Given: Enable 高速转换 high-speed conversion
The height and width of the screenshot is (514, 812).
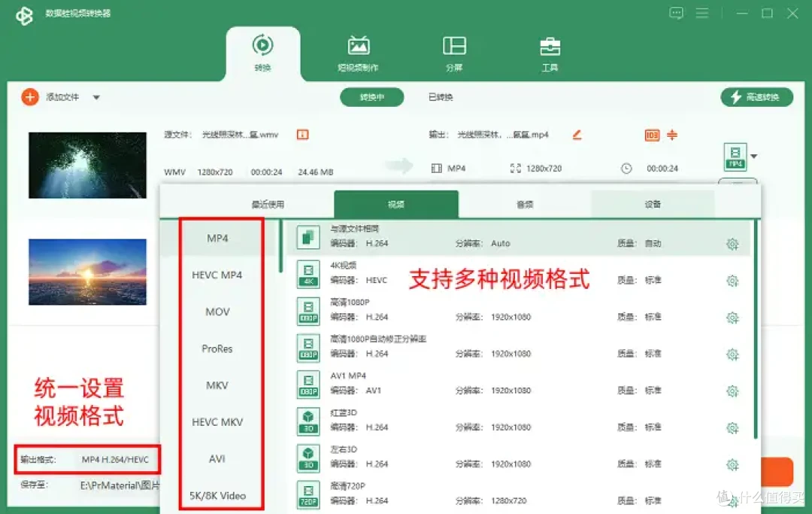Looking at the screenshot, I should pyautogui.click(x=756, y=97).
